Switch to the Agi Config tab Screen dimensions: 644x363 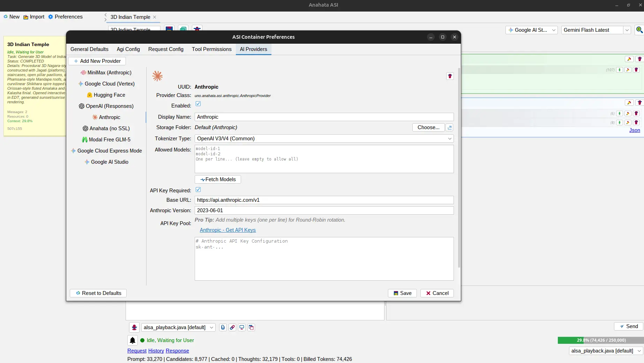128,49
